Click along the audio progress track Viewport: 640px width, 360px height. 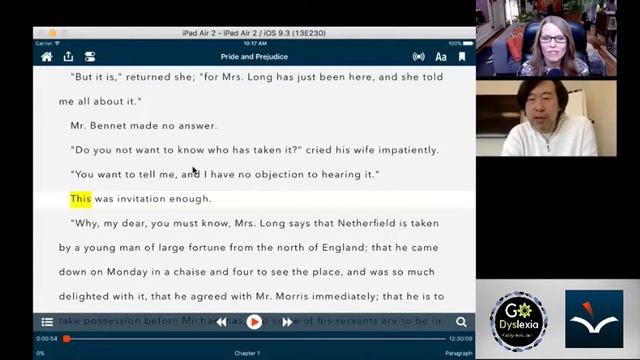[255, 338]
